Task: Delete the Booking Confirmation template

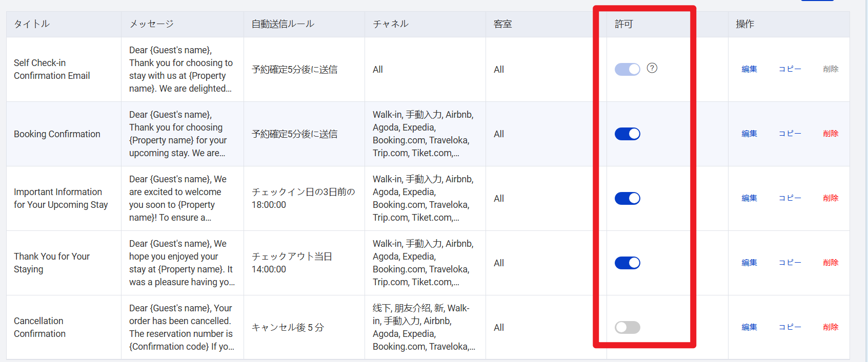Action: (x=831, y=134)
